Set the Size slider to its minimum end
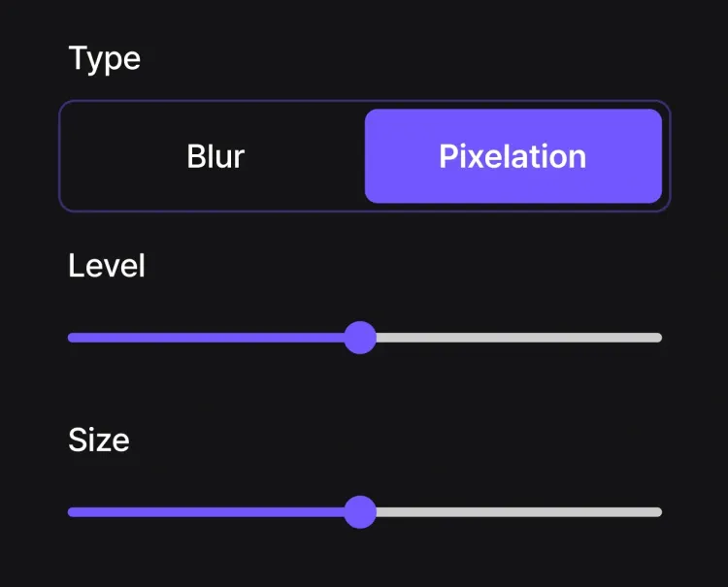This screenshot has width=728, height=587. 71,512
